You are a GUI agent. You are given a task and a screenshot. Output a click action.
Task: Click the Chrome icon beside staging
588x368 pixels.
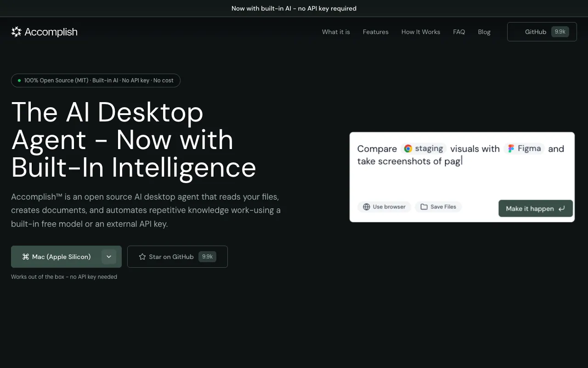(x=407, y=149)
